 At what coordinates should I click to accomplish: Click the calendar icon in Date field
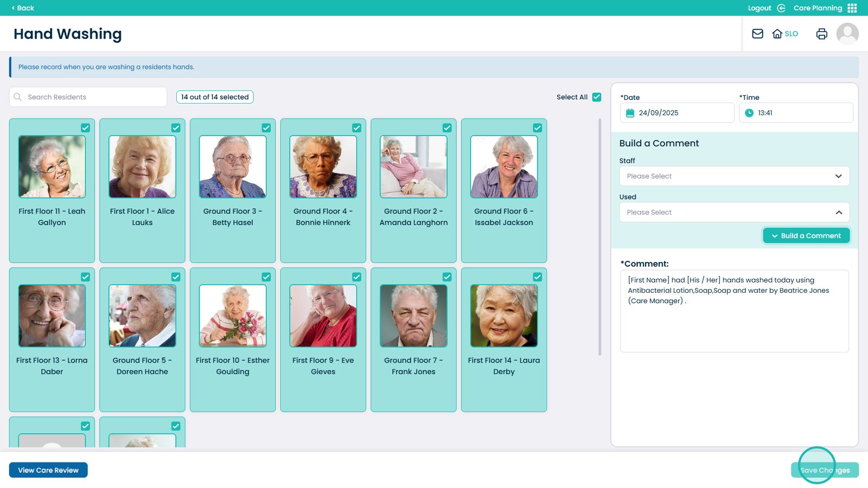tap(630, 113)
